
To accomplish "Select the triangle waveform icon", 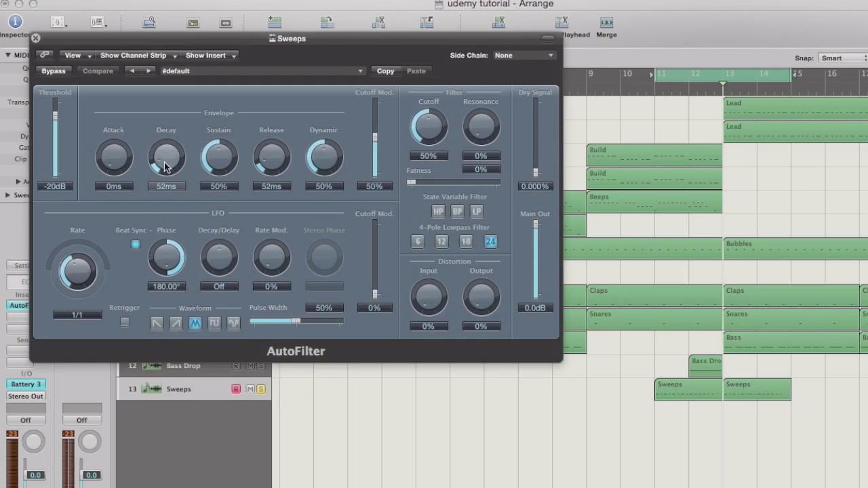I will pyautogui.click(x=195, y=323).
